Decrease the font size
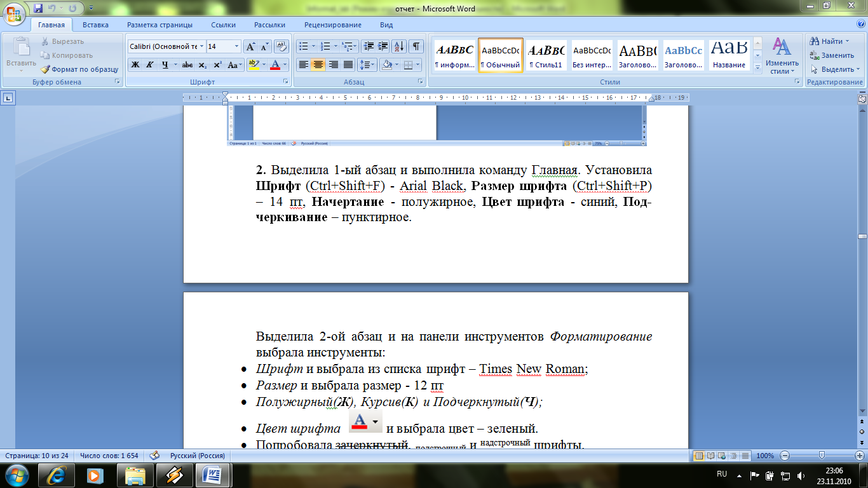 pyautogui.click(x=265, y=46)
